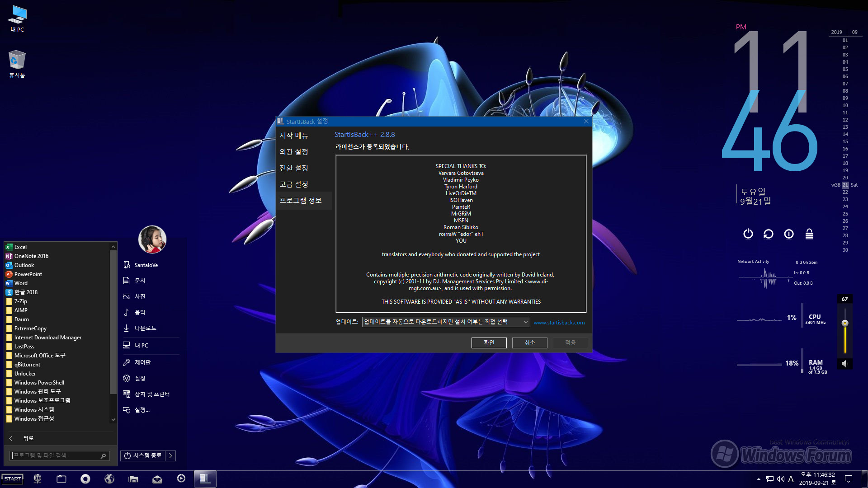Click the tray volume icon
The image size is (868, 488).
pyautogui.click(x=781, y=479)
